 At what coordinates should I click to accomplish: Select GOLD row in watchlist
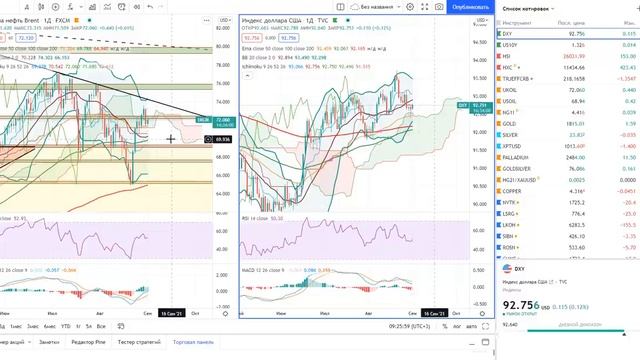click(x=568, y=124)
